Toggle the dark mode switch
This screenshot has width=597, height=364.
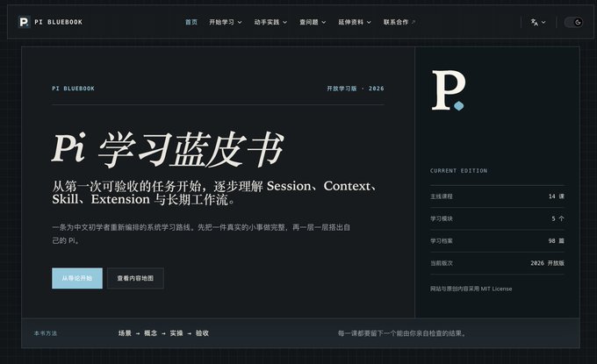pos(573,23)
